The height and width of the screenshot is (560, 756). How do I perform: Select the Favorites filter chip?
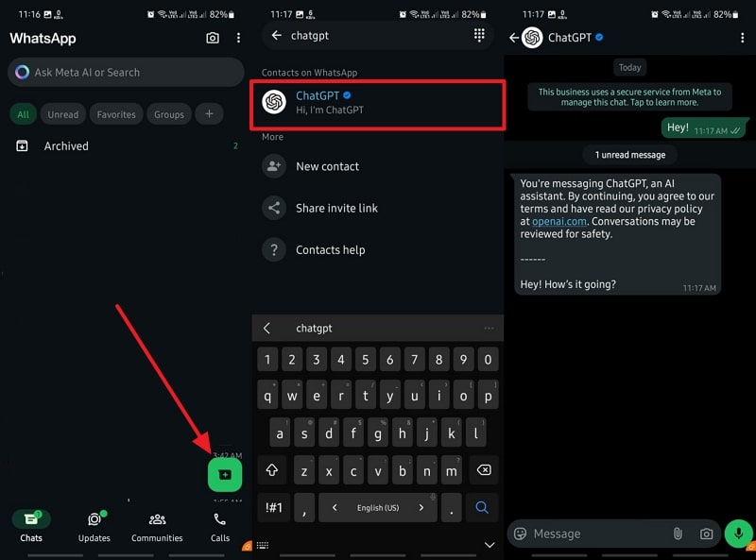(115, 113)
